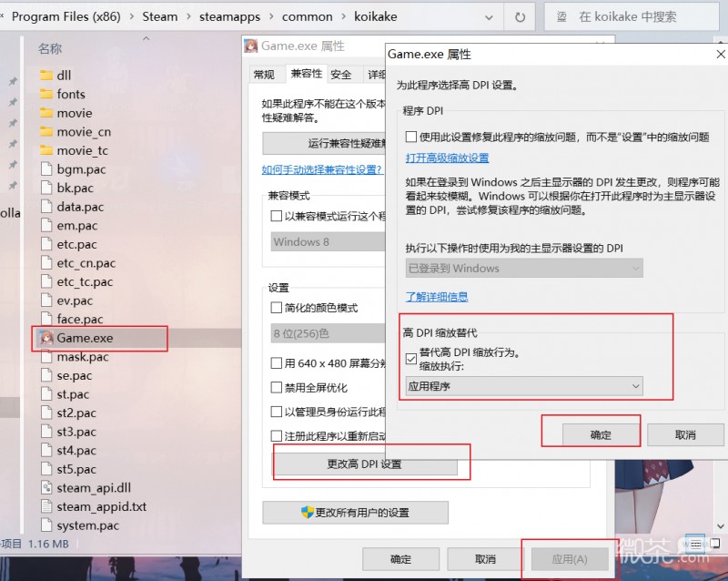
Task: Click the st2.pac file icon
Action: [x=46, y=413]
